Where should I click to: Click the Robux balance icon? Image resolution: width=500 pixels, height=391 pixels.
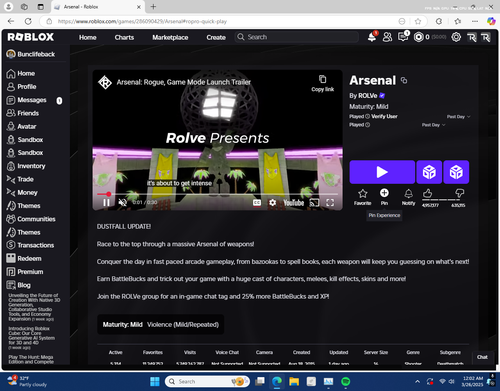418,37
